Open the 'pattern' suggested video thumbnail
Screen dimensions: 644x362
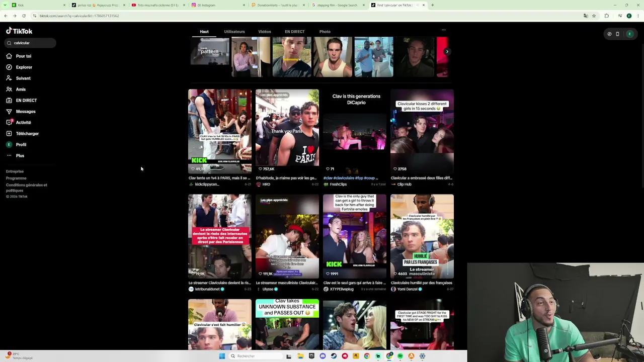coord(210,51)
